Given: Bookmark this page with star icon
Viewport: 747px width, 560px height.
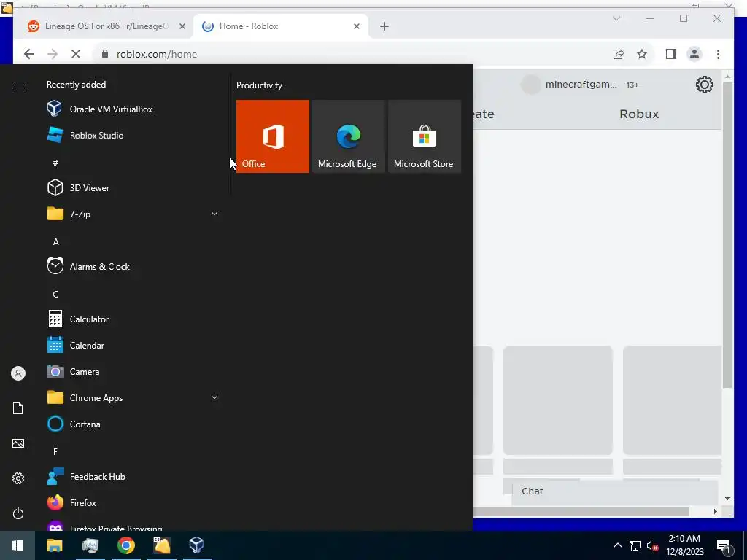Looking at the screenshot, I should [x=642, y=54].
